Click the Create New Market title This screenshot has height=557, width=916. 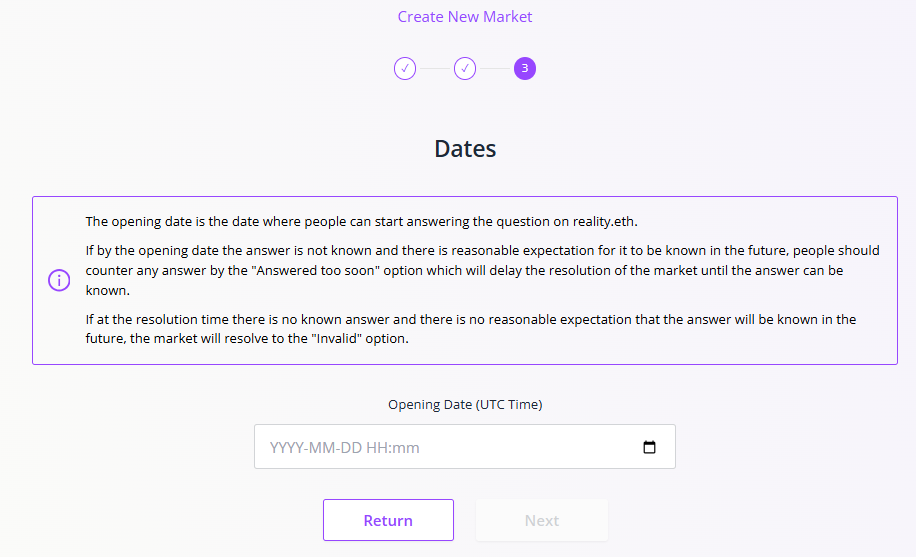[464, 16]
